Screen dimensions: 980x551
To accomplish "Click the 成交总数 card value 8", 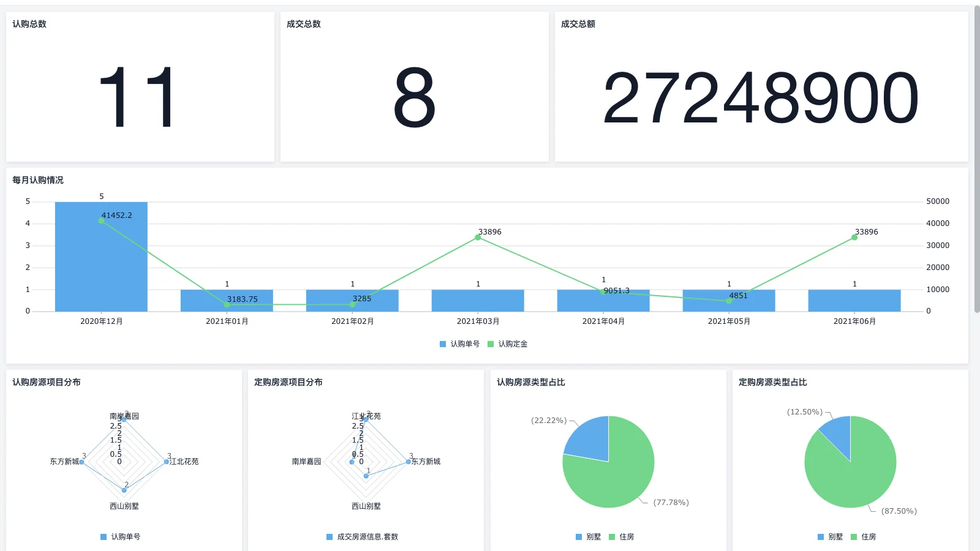I will tap(414, 98).
